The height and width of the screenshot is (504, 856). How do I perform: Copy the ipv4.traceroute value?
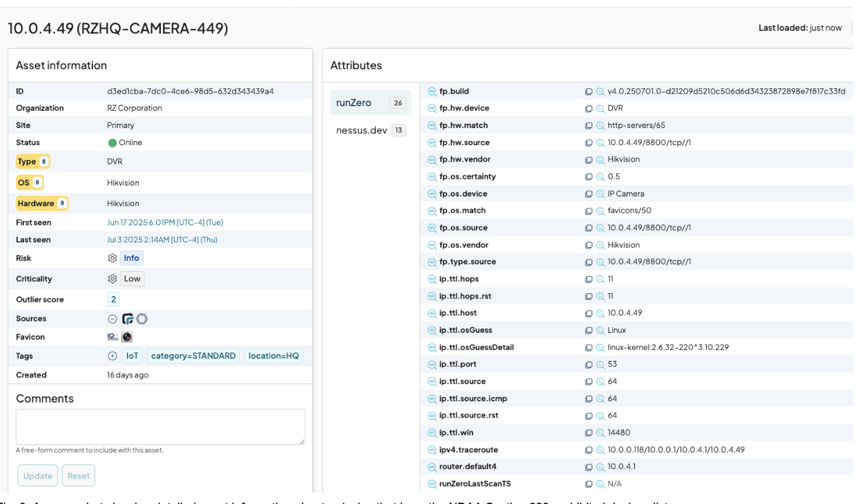(x=588, y=450)
